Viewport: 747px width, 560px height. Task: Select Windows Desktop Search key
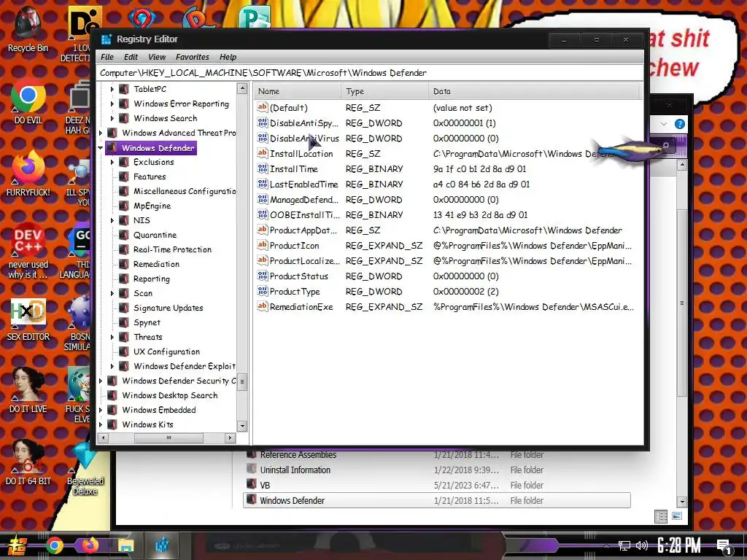(x=169, y=395)
